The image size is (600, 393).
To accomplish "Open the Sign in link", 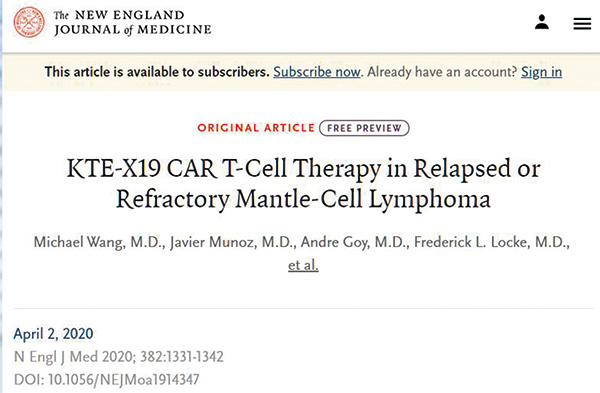I will pos(541,72).
